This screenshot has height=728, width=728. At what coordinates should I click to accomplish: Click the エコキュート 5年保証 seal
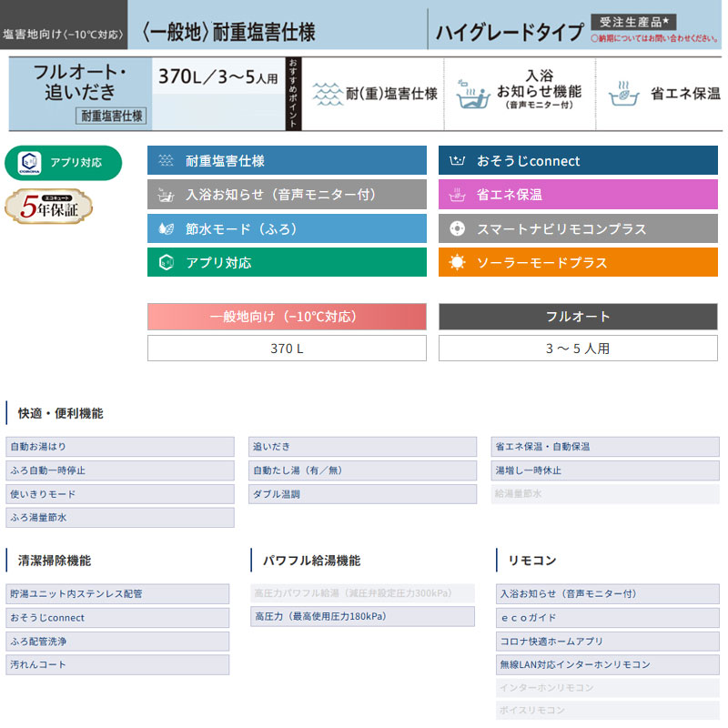click(x=47, y=205)
